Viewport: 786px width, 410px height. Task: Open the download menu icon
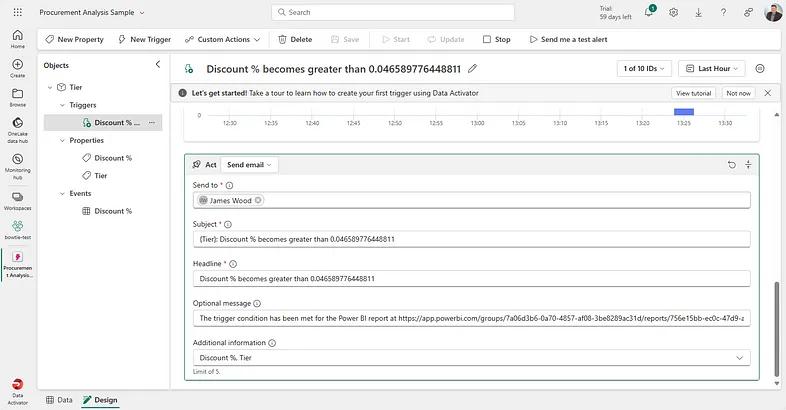[698, 13]
